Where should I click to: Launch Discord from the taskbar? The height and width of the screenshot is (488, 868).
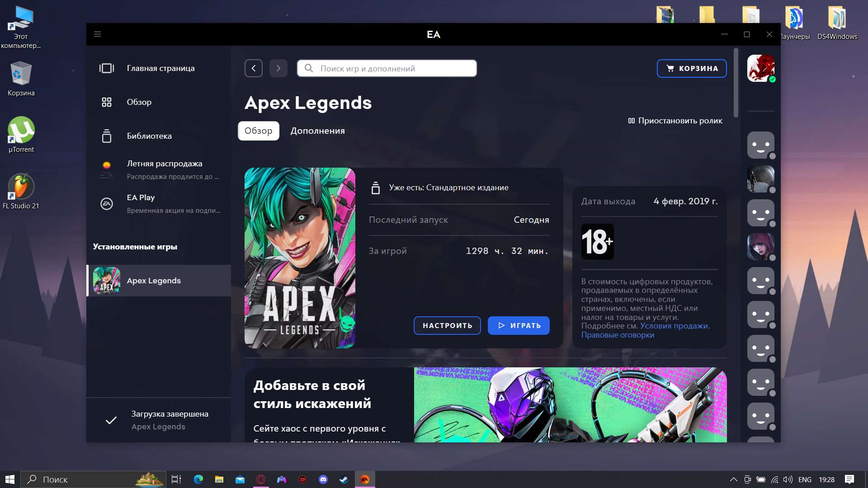pos(323,479)
